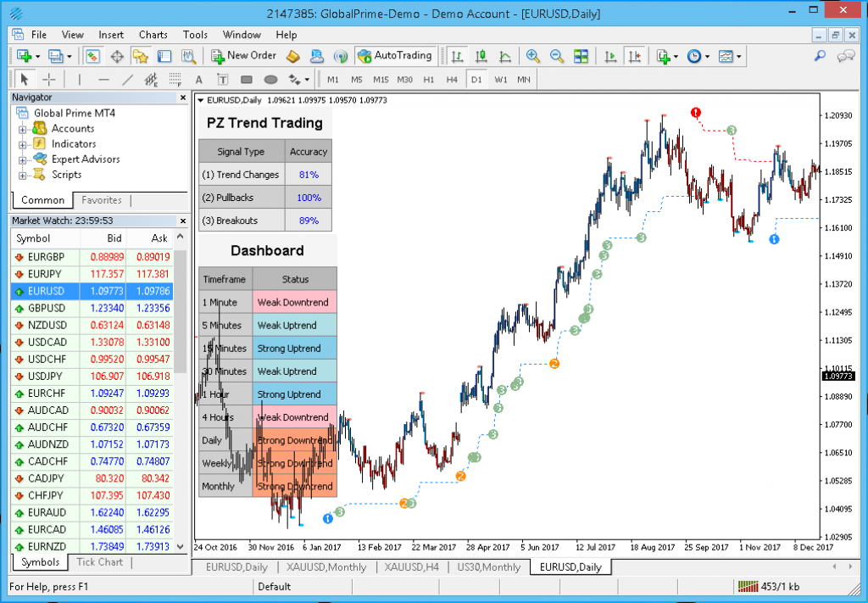Switch to the XAUUSD,H4 chart tab
868x603 pixels.
410,567
